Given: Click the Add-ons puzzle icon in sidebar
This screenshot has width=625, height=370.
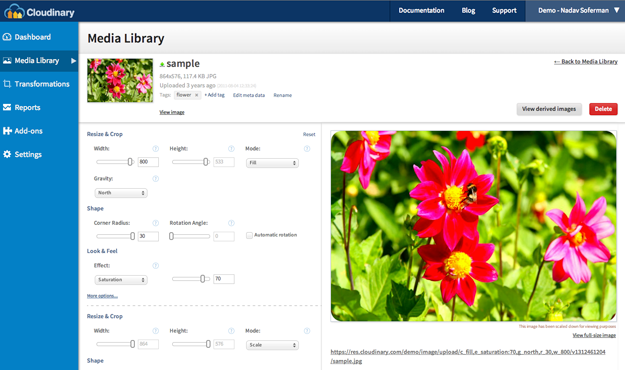Looking at the screenshot, I should click(x=7, y=131).
